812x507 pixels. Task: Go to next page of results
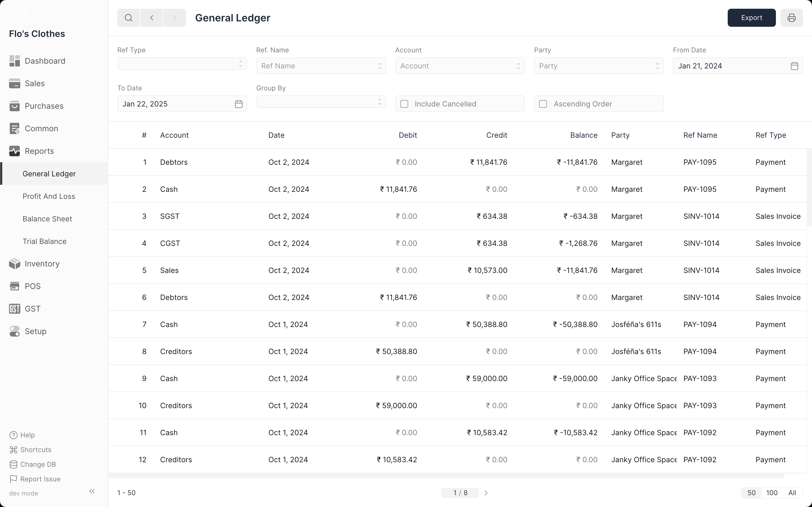486,493
